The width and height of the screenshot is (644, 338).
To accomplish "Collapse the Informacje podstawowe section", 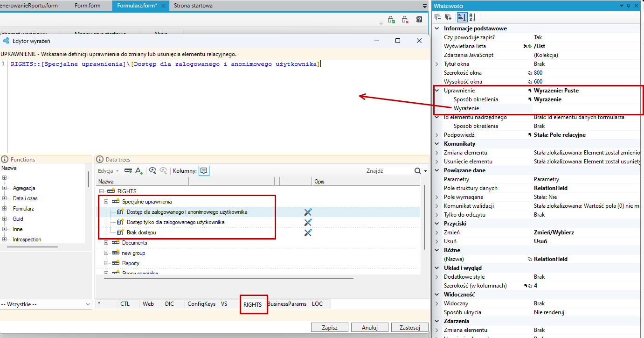I will pos(437,28).
